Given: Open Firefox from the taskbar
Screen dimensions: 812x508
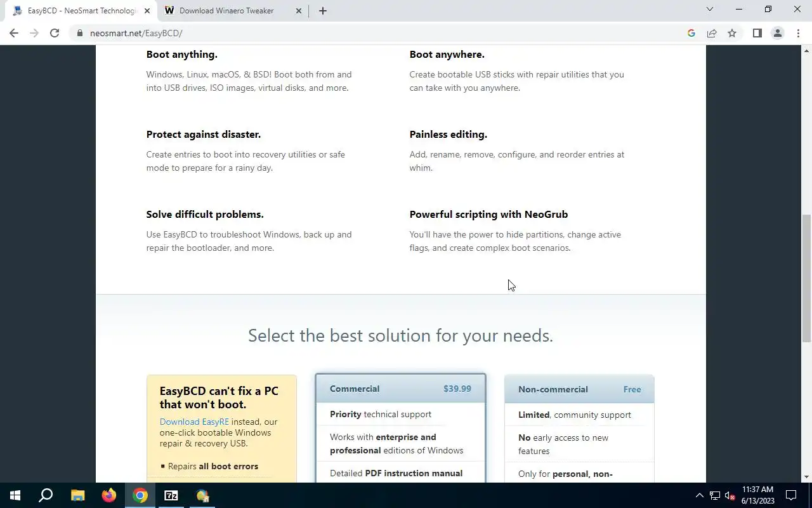Looking at the screenshot, I should point(109,495).
